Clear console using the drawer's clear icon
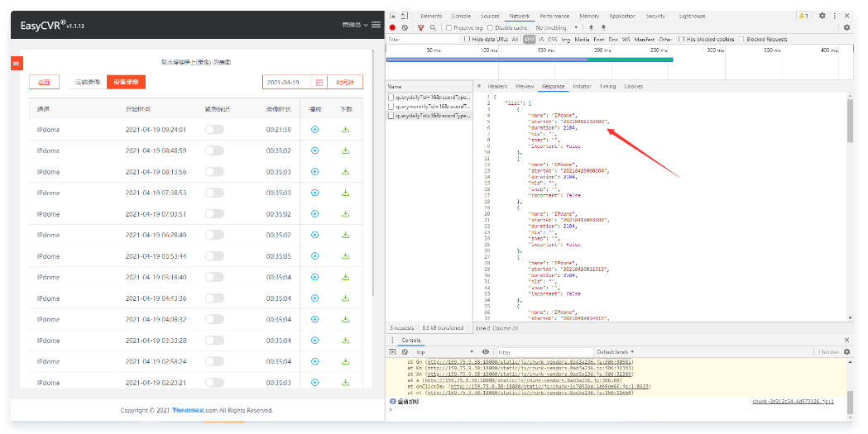 click(x=405, y=351)
